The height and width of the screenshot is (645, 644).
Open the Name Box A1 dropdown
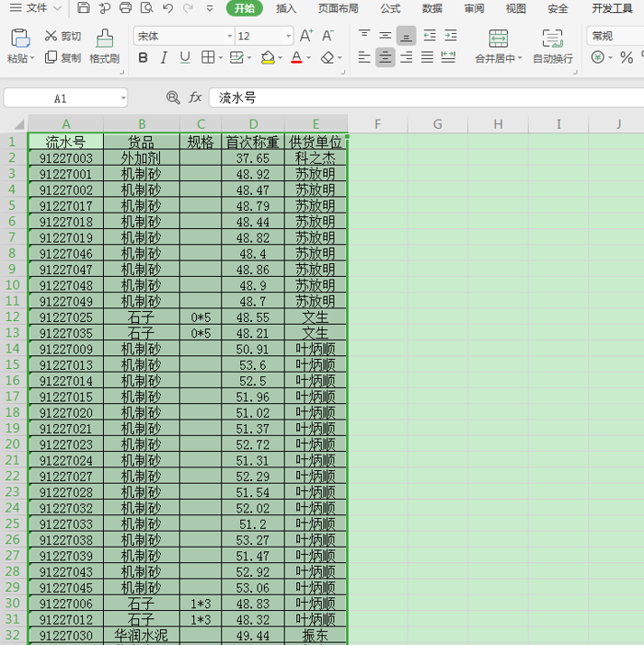point(123,98)
